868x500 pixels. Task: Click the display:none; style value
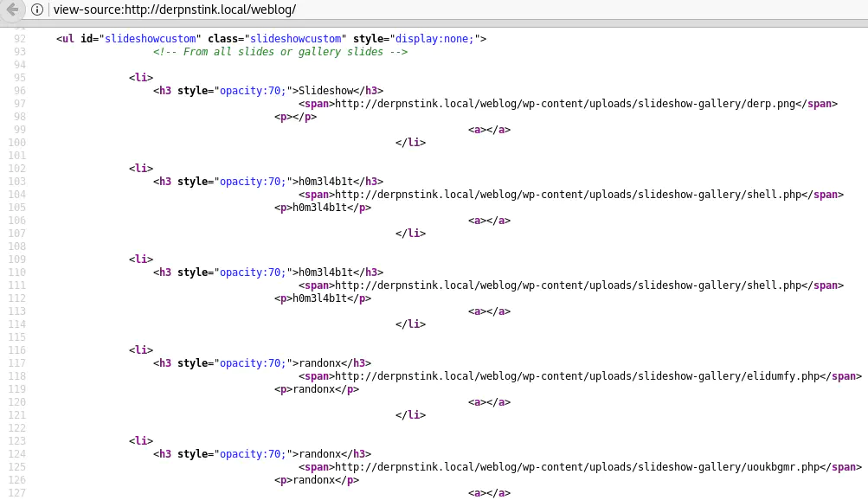pyautogui.click(x=434, y=39)
